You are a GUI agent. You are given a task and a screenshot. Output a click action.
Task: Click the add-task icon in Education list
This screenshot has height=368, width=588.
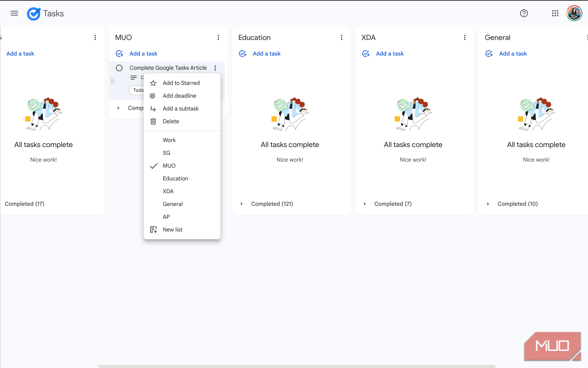(x=243, y=54)
